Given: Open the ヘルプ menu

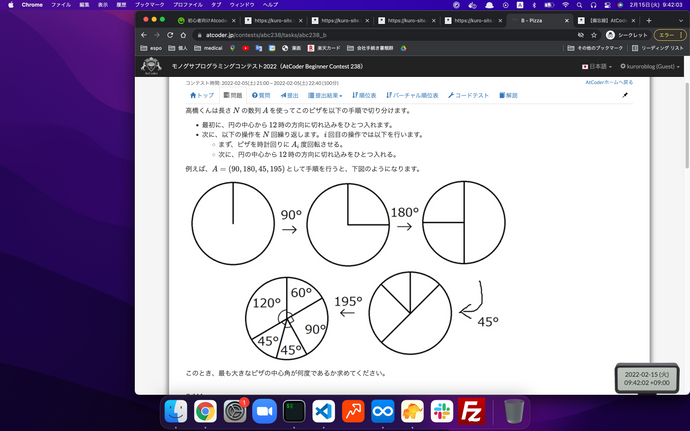Looking at the screenshot, I should pos(270,5).
